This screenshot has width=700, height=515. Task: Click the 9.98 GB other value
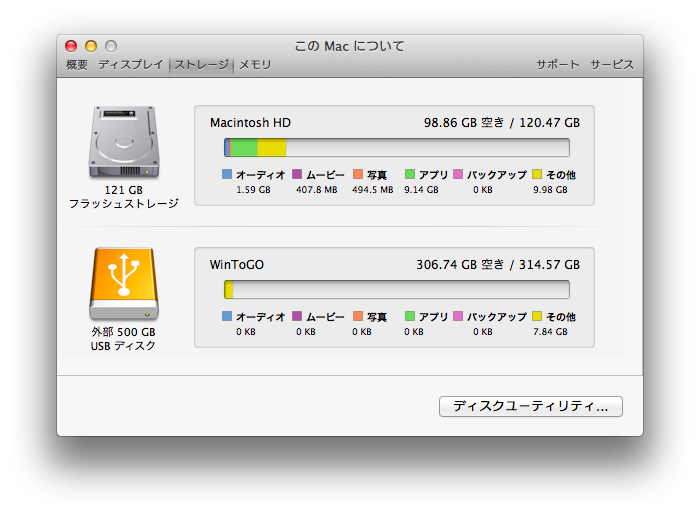tap(550, 190)
